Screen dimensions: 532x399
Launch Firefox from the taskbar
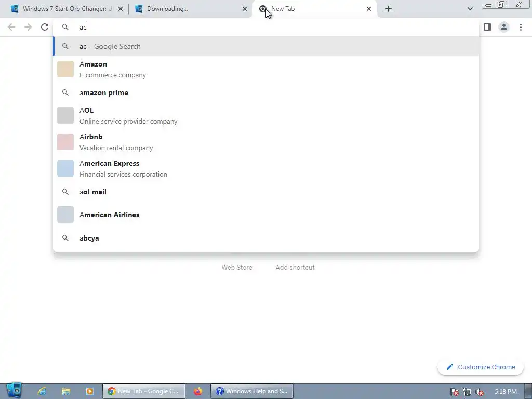pyautogui.click(x=198, y=391)
